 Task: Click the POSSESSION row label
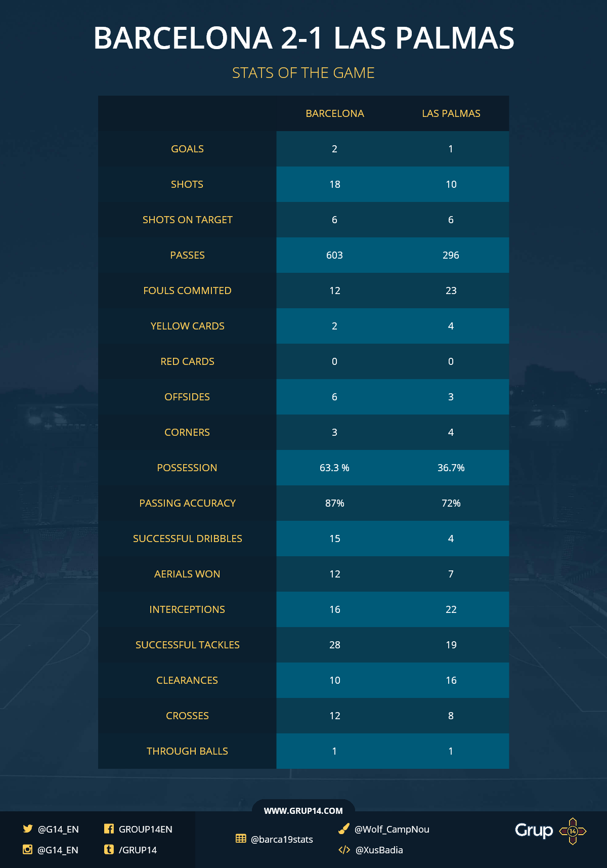(x=187, y=468)
